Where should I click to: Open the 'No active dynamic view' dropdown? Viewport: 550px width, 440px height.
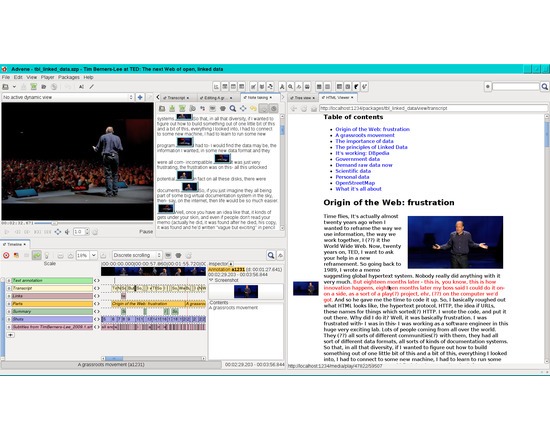(68, 97)
